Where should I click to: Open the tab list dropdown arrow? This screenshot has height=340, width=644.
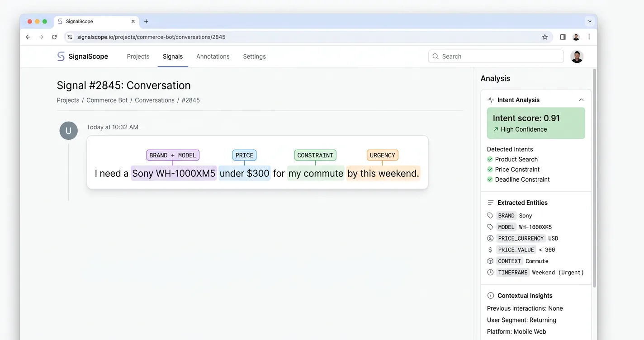pyautogui.click(x=589, y=21)
